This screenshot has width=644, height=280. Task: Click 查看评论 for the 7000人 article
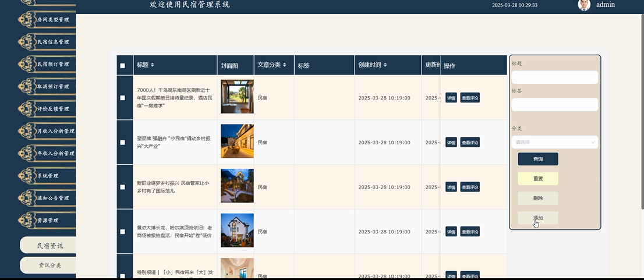[x=470, y=98]
